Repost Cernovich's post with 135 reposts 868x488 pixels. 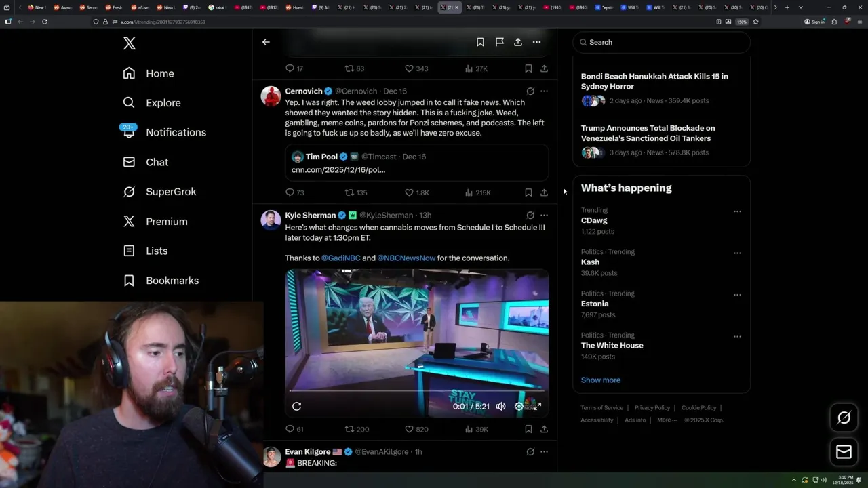click(356, 192)
